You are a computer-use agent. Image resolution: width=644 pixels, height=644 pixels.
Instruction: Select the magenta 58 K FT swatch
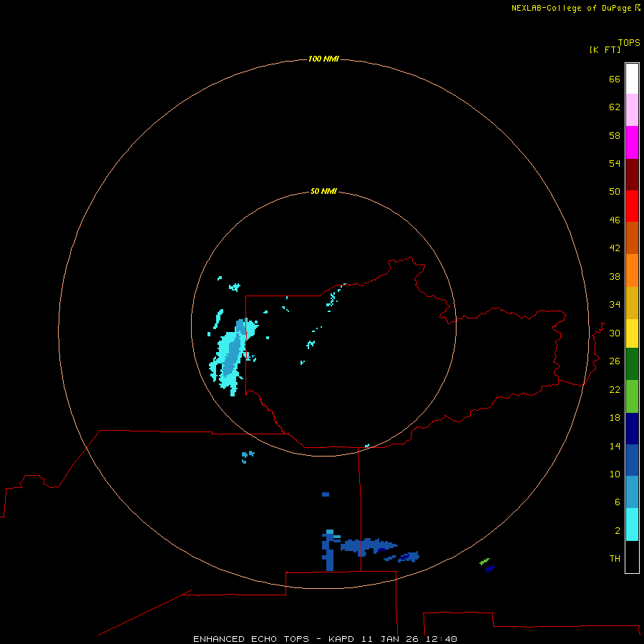click(x=632, y=142)
